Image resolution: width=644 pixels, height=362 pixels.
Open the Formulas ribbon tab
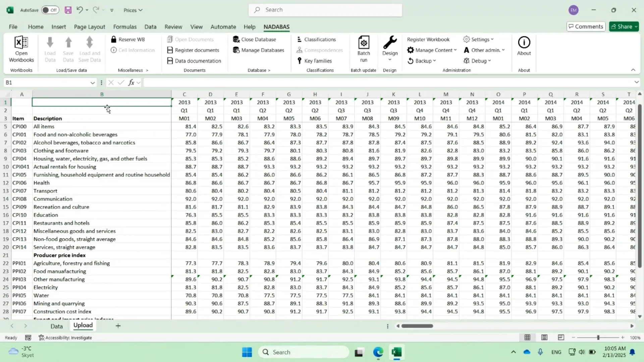(x=125, y=27)
